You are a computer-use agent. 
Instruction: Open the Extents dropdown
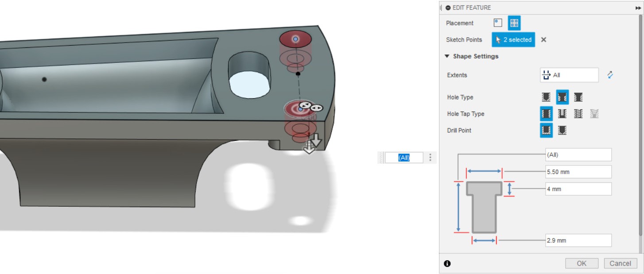point(569,75)
